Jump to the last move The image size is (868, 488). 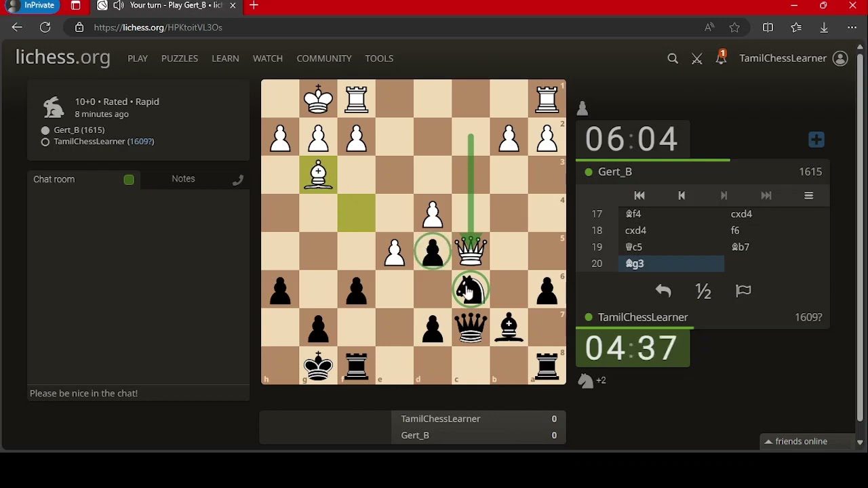(766, 196)
